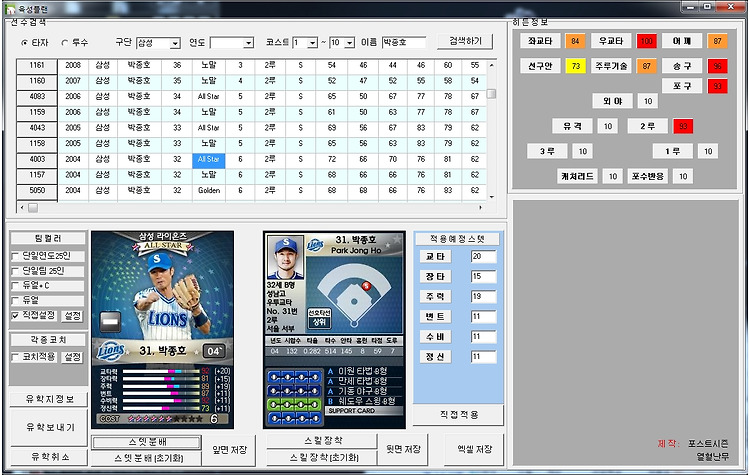Click the 스텟분배 [초기화] button
The width and height of the screenshot is (750, 475).
pos(146,458)
